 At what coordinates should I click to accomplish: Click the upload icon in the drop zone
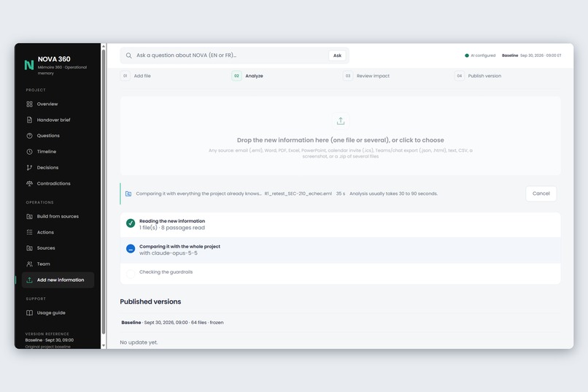(341, 120)
